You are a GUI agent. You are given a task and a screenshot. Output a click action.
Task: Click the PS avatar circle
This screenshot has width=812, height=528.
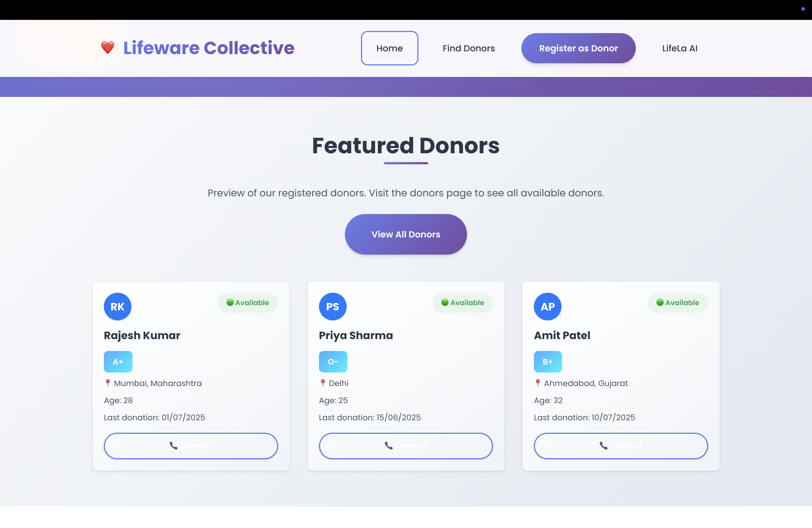pyautogui.click(x=333, y=306)
